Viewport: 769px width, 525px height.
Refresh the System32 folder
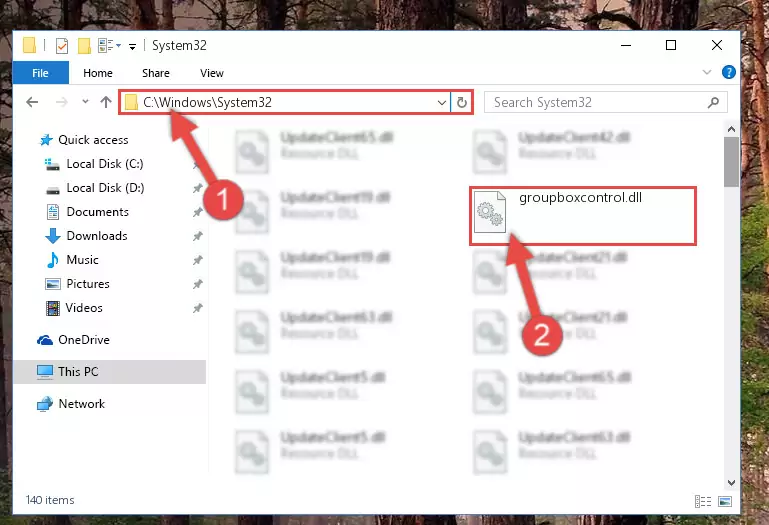click(x=461, y=103)
